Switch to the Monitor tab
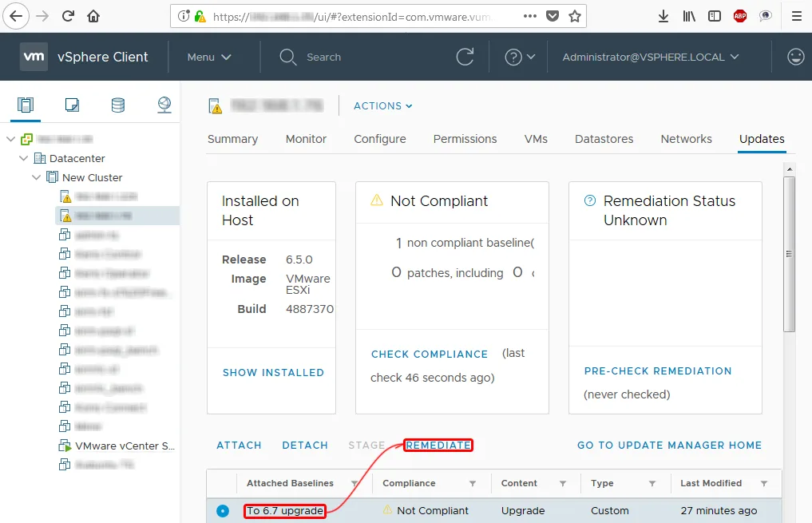Screen dimensions: 812x523 (306, 139)
